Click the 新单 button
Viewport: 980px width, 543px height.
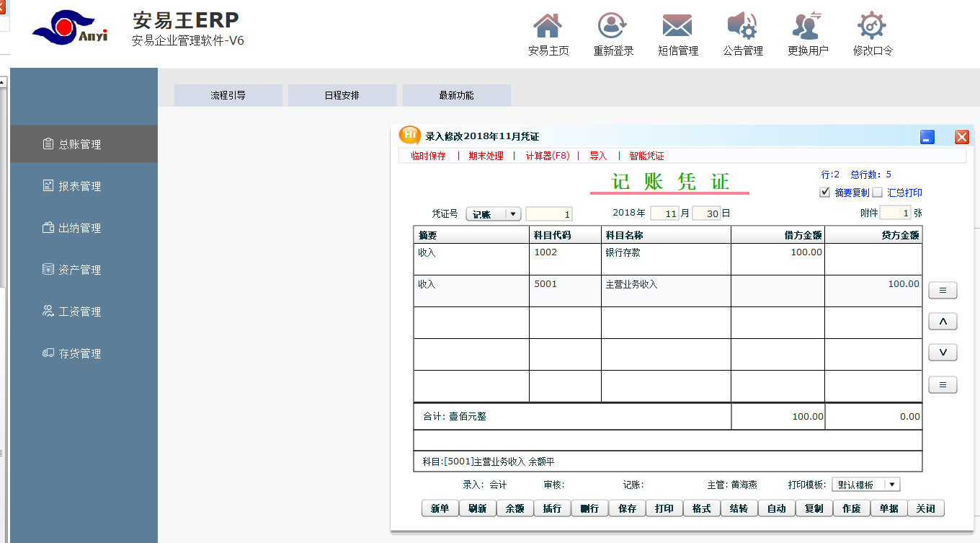coord(440,508)
